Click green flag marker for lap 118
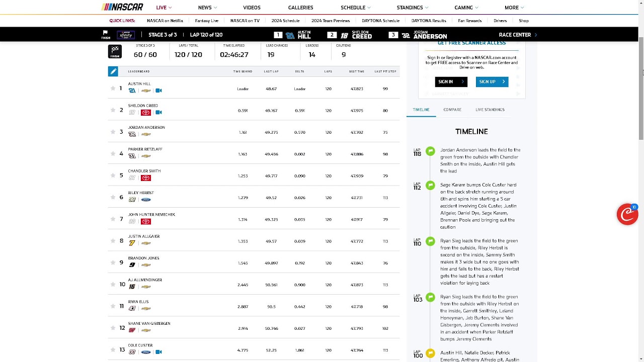Viewport: 644px width, 362px height. pyautogui.click(x=430, y=151)
